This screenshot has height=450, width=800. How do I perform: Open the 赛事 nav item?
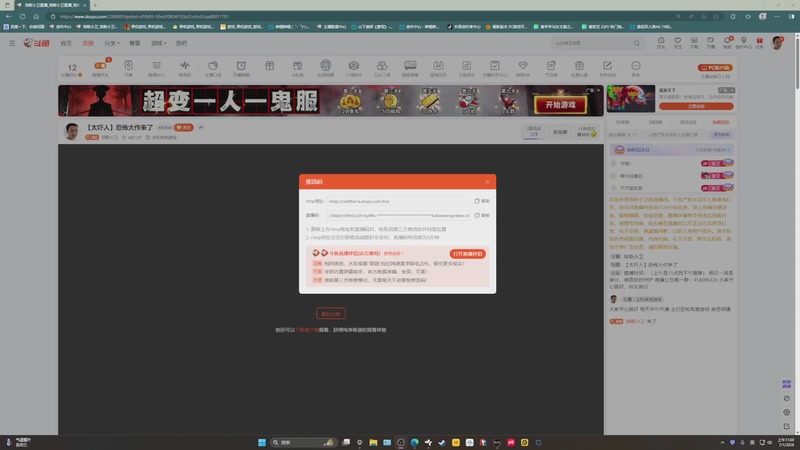point(135,43)
